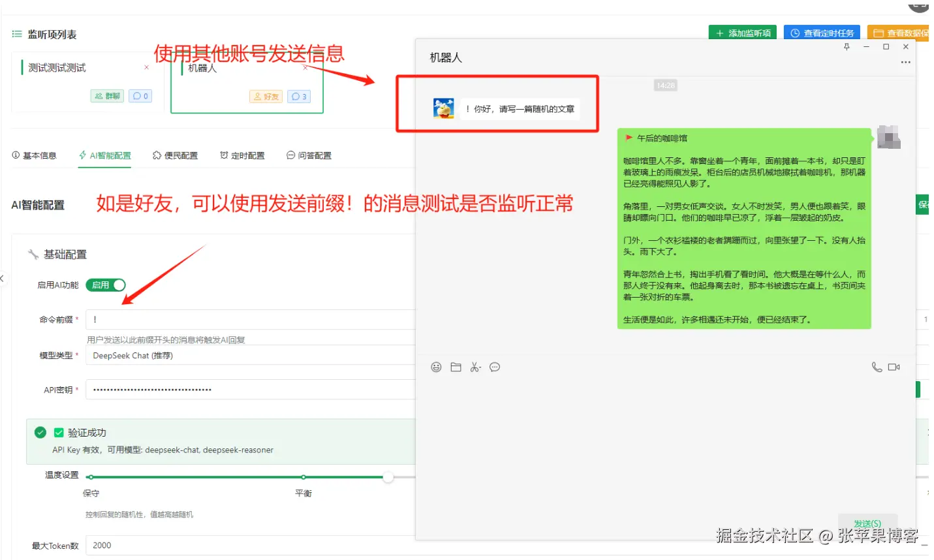
Task: Click the 发送(S) send button
Action: coord(868,523)
